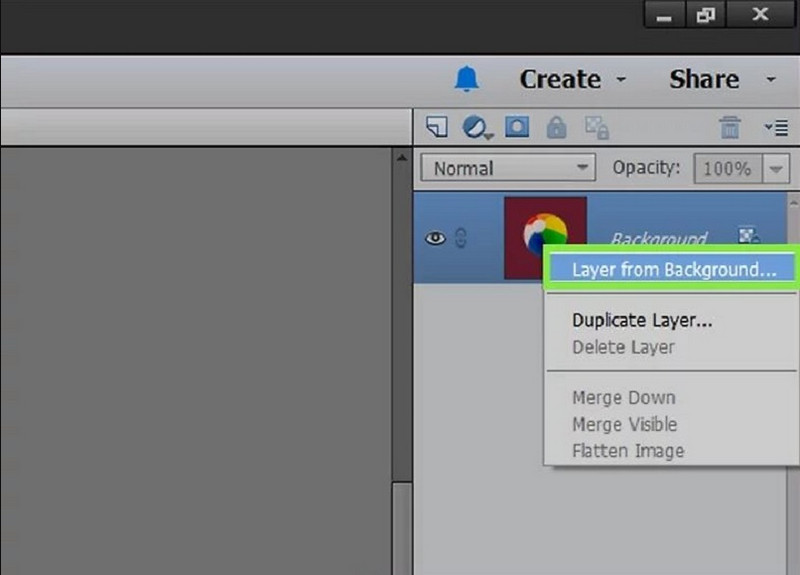Click the lock transparent pixels icon
The image size is (800, 575).
coord(597,127)
